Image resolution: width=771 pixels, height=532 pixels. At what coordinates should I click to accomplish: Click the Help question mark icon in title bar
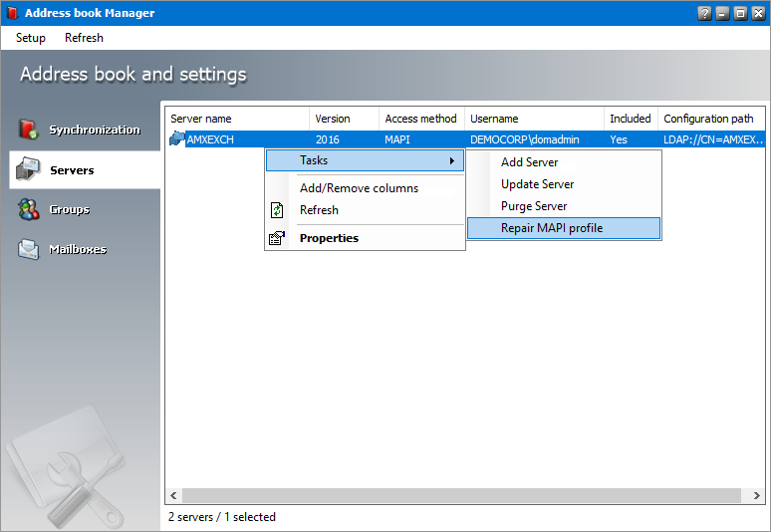(x=705, y=13)
